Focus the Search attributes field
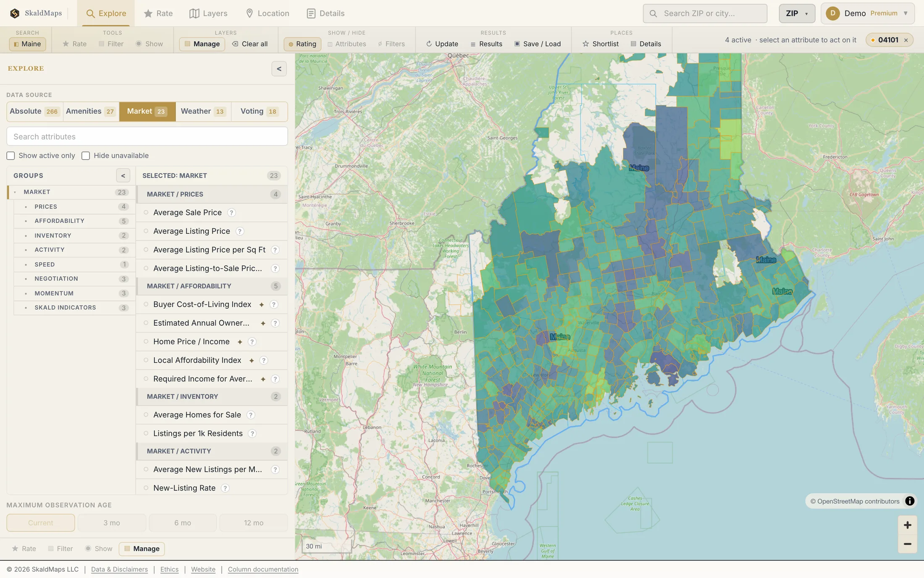Viewport: 924px width, 578px height. 147,137
